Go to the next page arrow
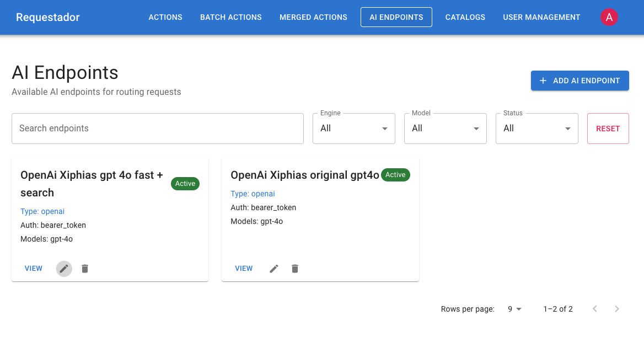Screen dimensions: 644x342 point(617,309)
